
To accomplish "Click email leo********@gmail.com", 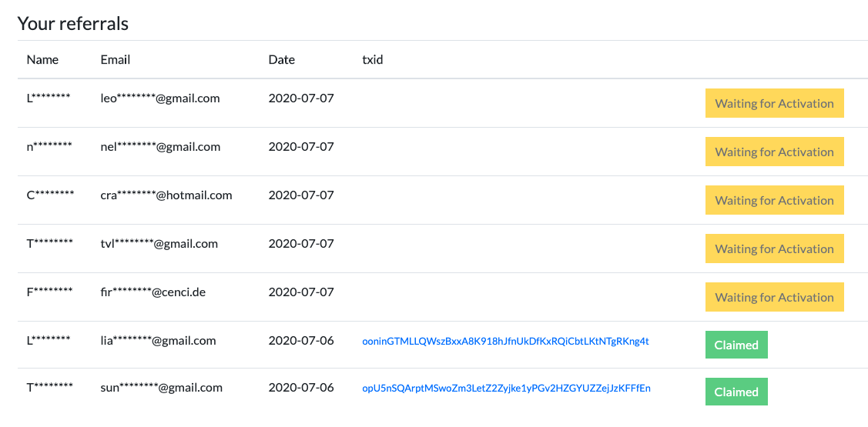I will [160, 98].
